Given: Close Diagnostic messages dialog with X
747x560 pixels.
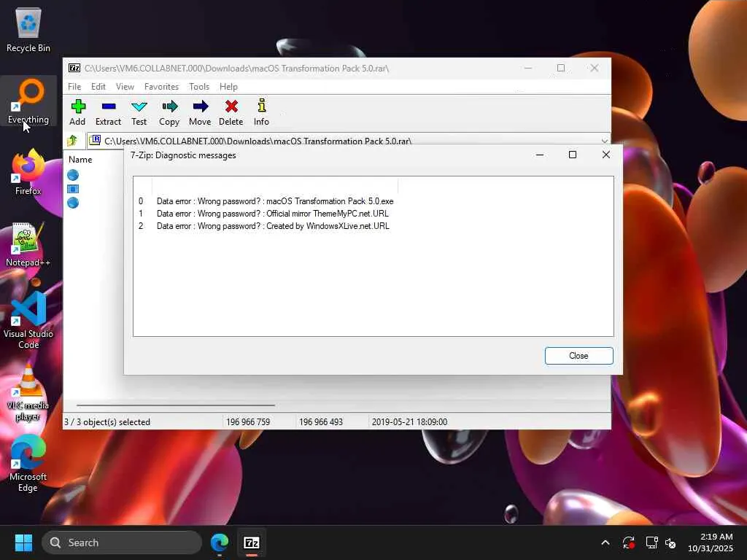Looking at the screenshot, I should [606, 155].
